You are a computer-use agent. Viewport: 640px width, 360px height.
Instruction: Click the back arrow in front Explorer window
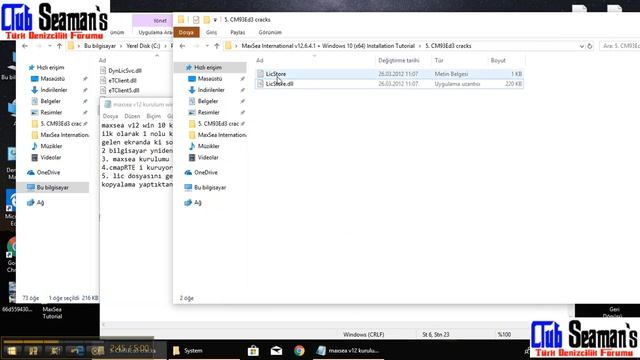tap(182, 46)
